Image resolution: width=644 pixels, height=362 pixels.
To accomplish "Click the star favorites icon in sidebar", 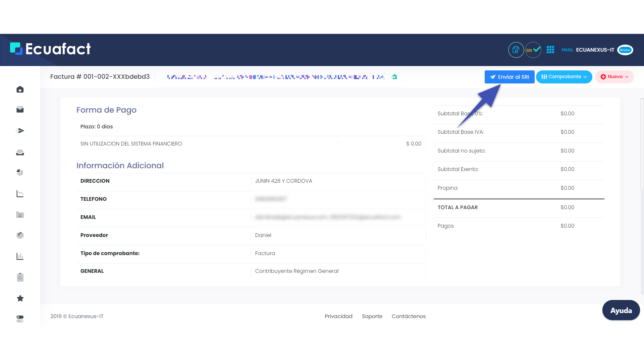I will pyautogui.click(x=20, y=298).
